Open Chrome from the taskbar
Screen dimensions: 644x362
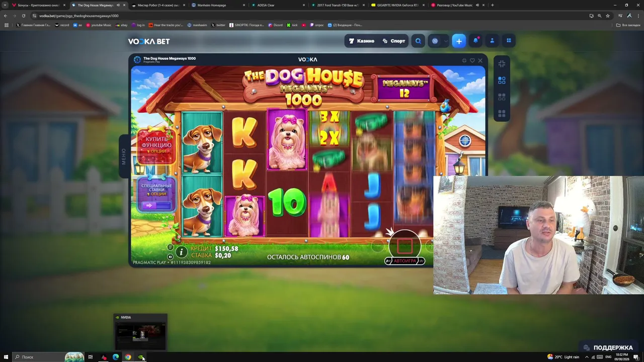tap(128, 357)
